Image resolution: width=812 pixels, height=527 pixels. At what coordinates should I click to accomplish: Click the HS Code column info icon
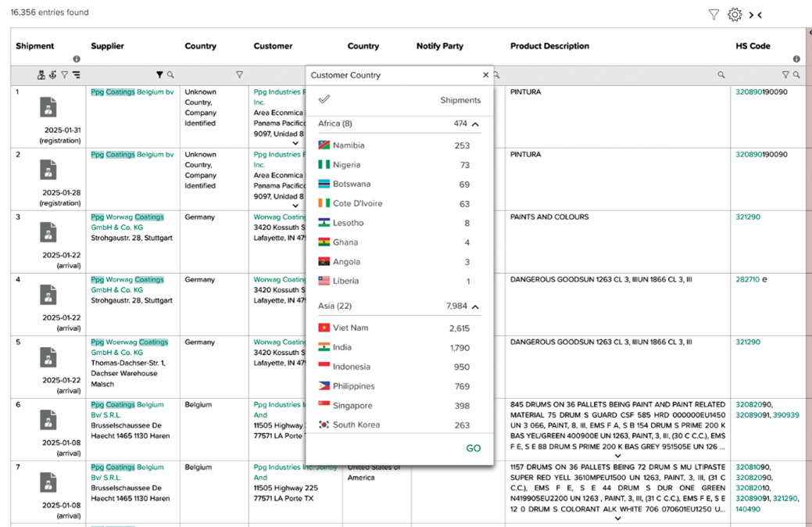click(796, 59)
